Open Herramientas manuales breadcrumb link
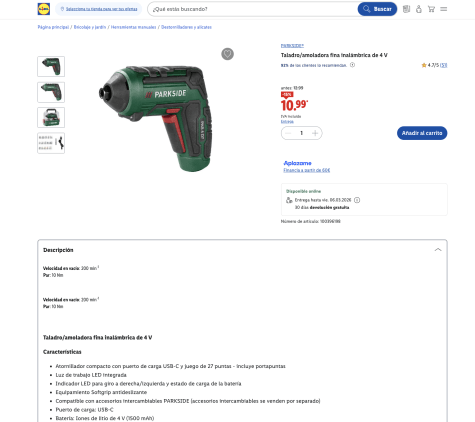The image size is (475, 422). pos(133,27)
